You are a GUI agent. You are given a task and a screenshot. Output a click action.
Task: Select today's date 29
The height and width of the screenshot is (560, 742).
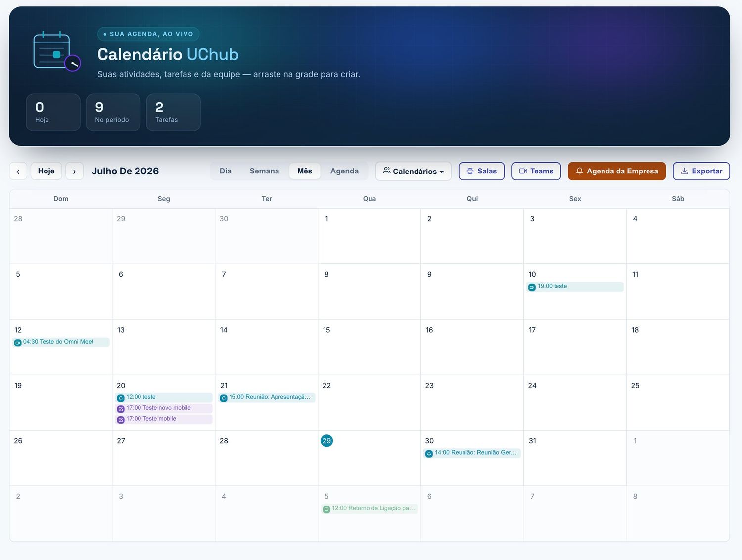326,441
